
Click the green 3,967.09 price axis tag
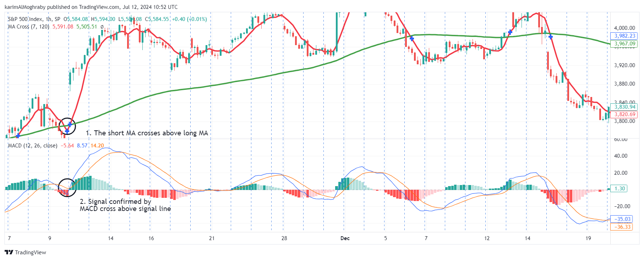624,44
